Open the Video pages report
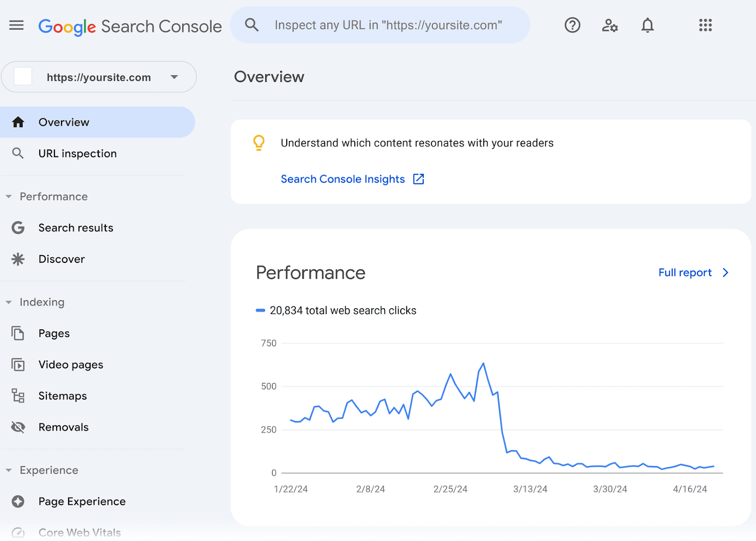This screenshot has width=756, height=541. (70, 364)
